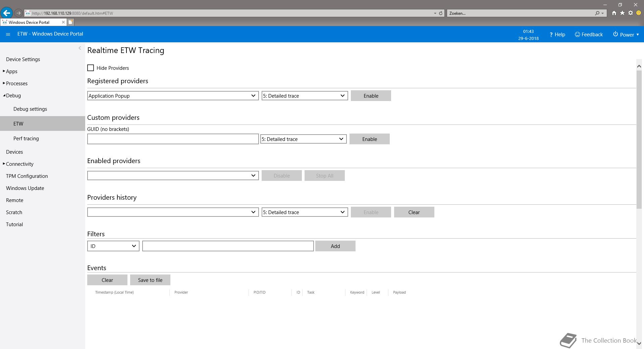644x349 pixels.
Task: Open a new browser tab
Action: (70, 22)
